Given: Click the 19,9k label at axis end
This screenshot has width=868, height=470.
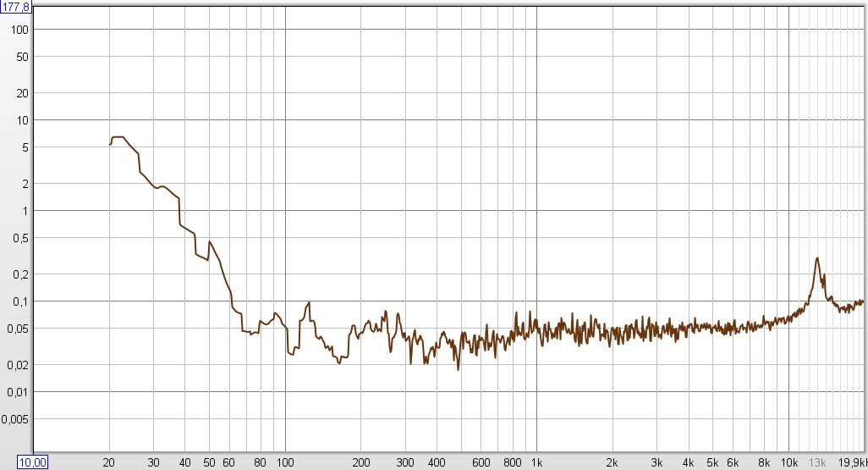Looking at the screenshot, I should pos(853,462).
